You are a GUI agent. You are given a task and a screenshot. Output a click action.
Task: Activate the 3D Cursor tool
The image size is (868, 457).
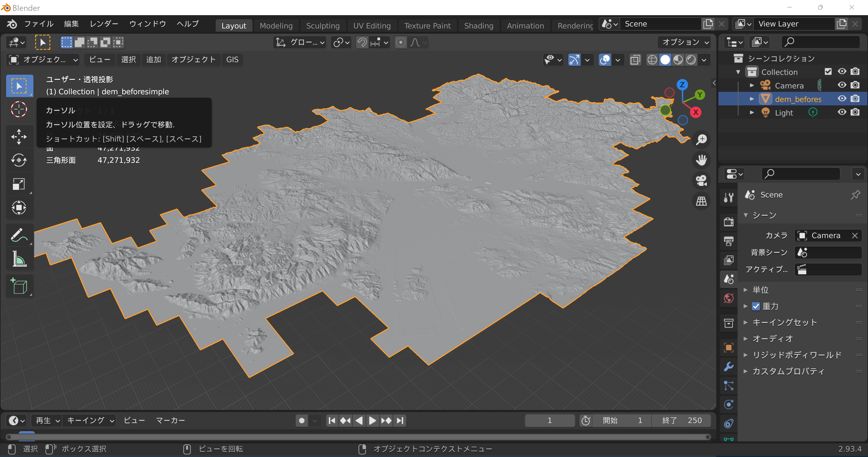click(19, 109)
